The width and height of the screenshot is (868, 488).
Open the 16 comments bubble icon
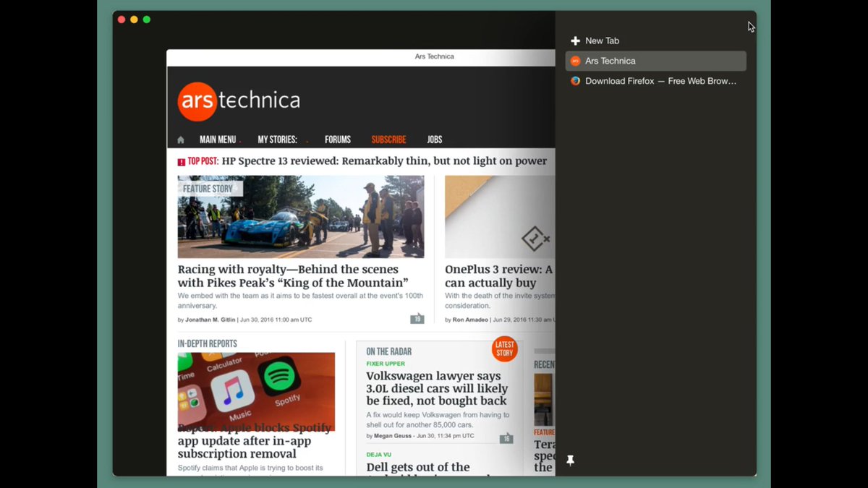point(506,438)
